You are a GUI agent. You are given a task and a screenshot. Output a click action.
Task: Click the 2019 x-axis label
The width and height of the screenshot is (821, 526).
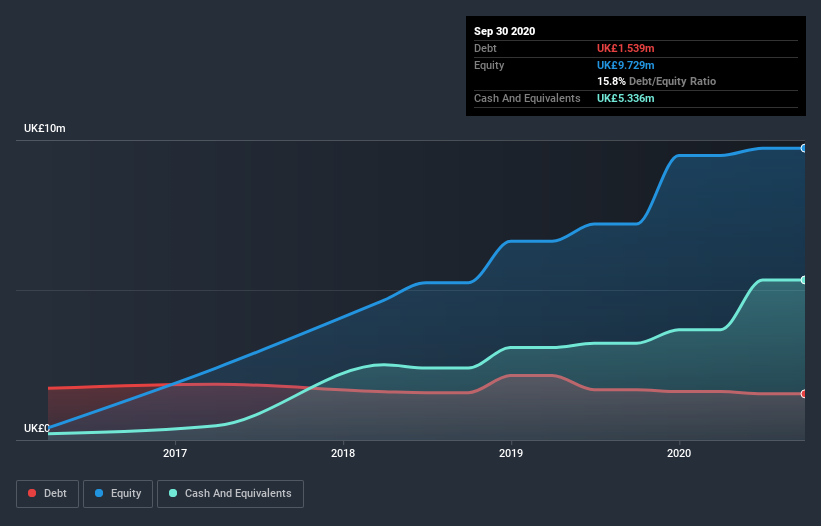coord(511,453)
